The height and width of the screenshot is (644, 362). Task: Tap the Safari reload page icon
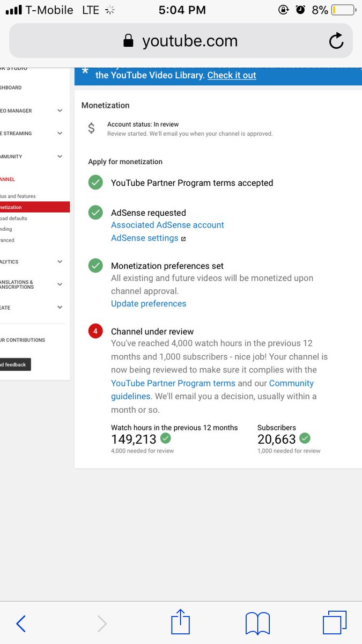[336, 41]
